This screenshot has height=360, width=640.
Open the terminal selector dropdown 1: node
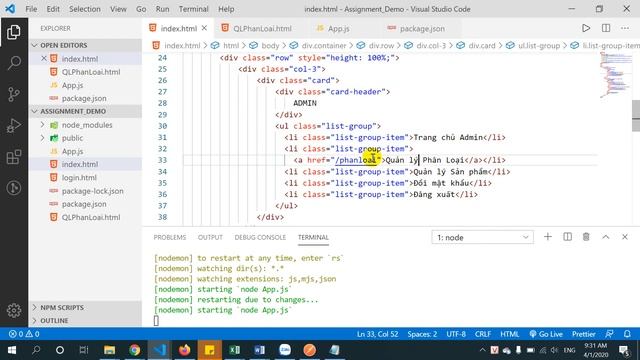pos(482,237)
